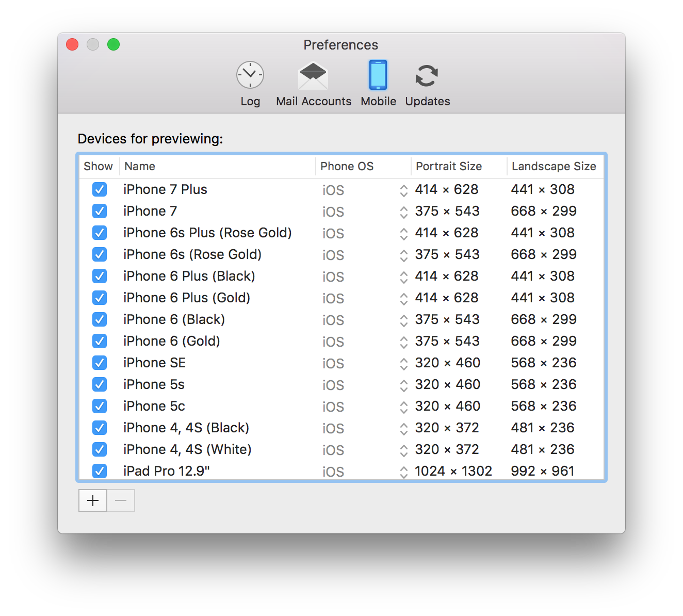Open the Updates preferences pane
The width and height of the screenshot is (683, 616).
[x=427, y=84]
